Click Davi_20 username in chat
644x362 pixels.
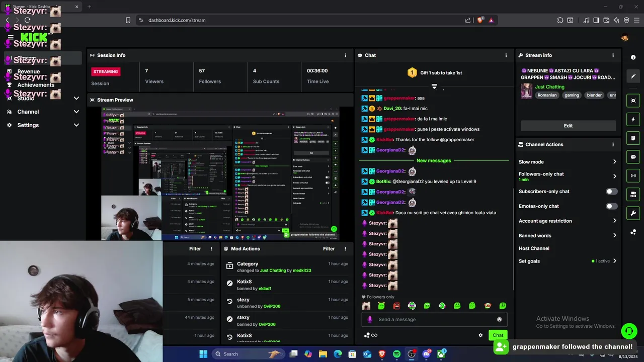[x=392, y=109]
